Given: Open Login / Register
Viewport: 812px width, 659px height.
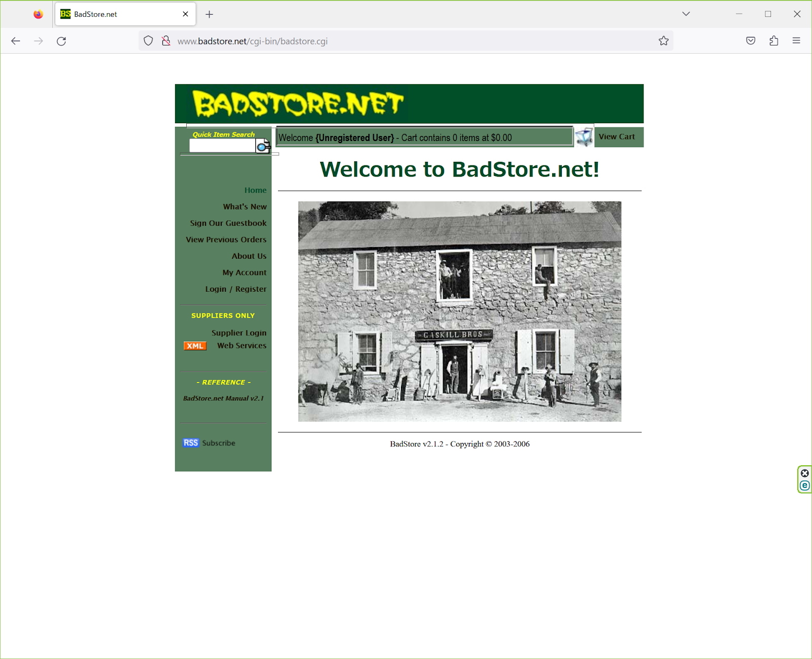Looking at the screenshot, I should pos(235,289).
